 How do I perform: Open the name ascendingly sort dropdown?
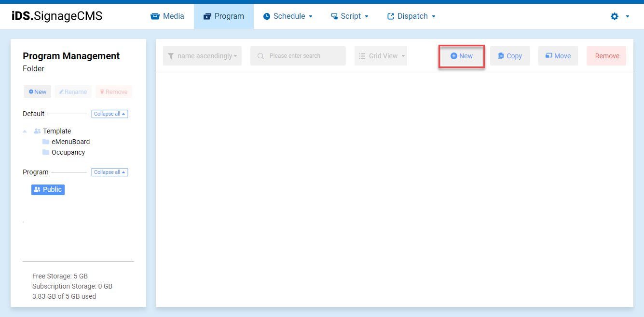pyautogui.click(x=202, y=56)
